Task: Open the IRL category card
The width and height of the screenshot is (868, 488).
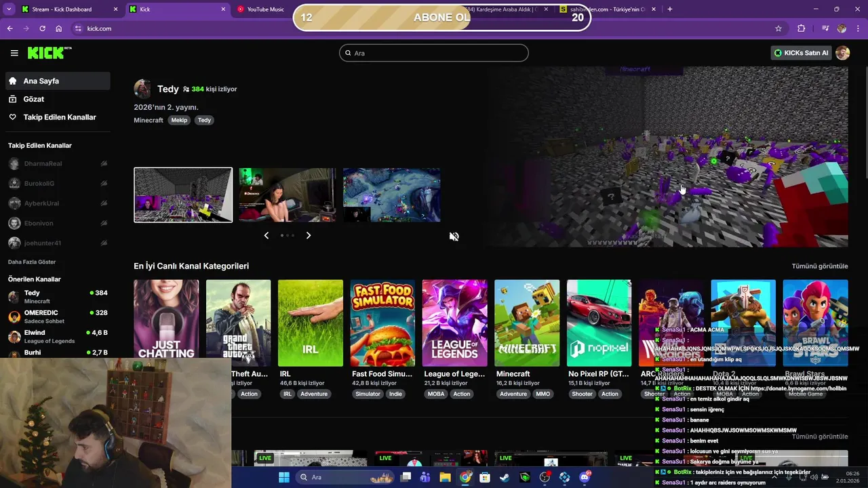Action: (x=311, y=323)
